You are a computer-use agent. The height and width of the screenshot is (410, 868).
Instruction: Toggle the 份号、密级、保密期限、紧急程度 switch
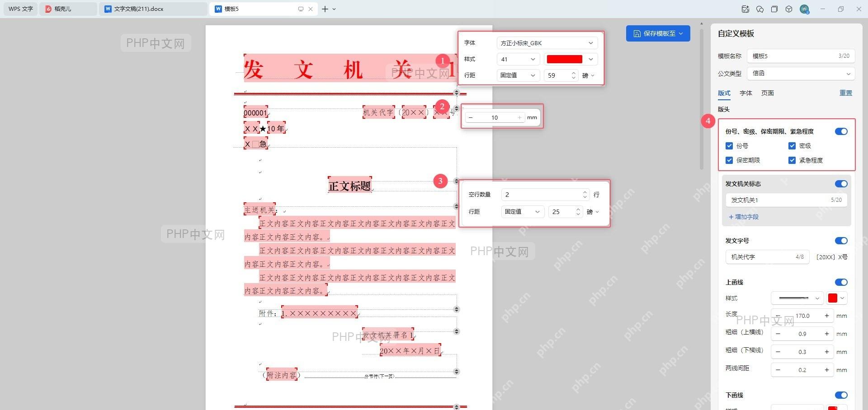pyautogui.click(x=841, y=131)
